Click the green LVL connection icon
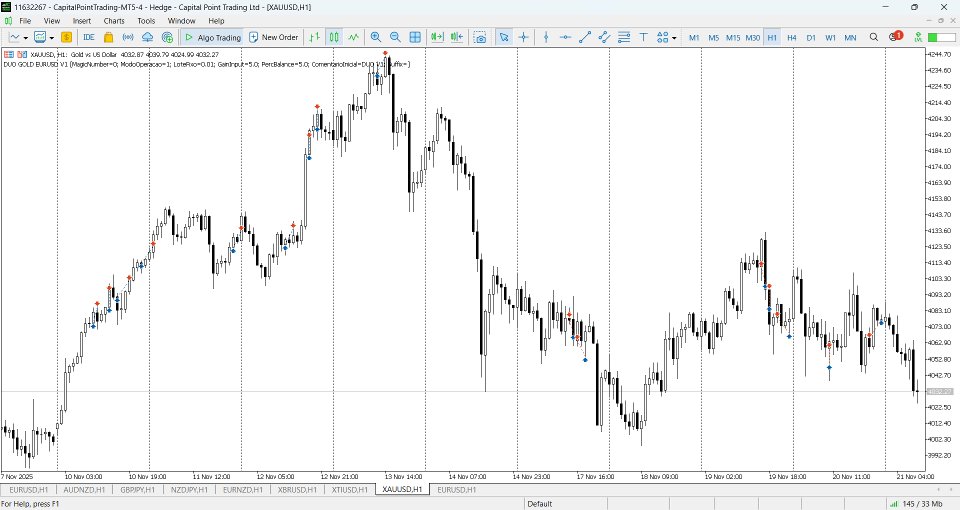The image size is (960, 510). pos(918,37)
